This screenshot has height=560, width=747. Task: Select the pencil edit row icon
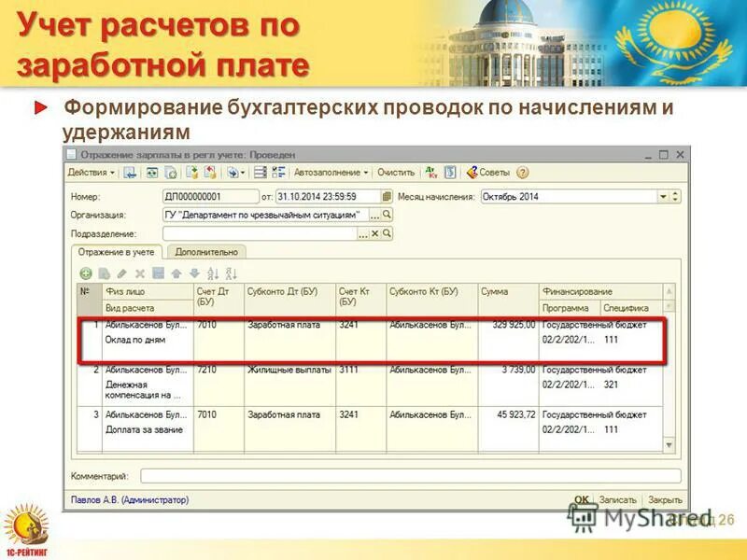click(x=121, y=272)
